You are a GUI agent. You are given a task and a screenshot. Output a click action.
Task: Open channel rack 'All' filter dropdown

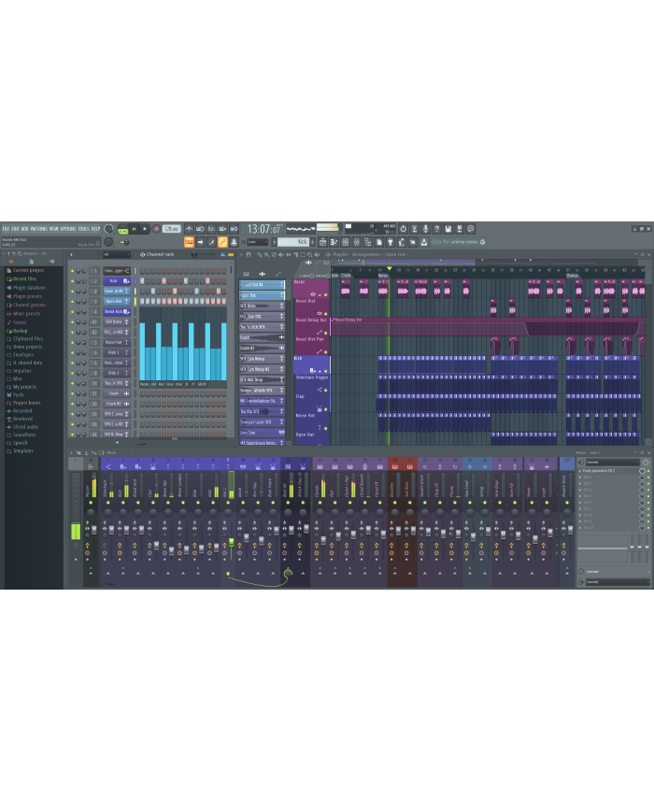117,255
